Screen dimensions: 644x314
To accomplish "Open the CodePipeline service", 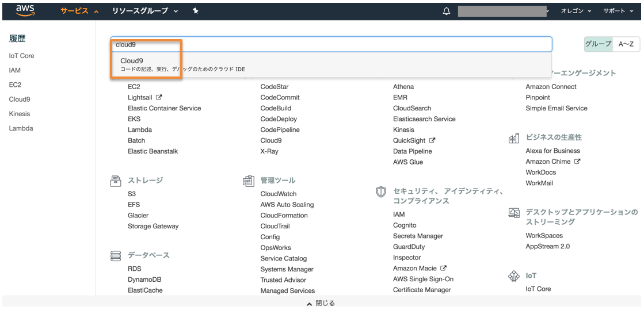I will pos(280,130).
